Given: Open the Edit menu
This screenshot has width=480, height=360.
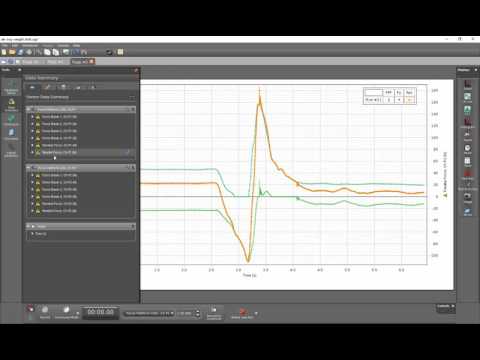Looking at the screenshot, I should (15, 45).
